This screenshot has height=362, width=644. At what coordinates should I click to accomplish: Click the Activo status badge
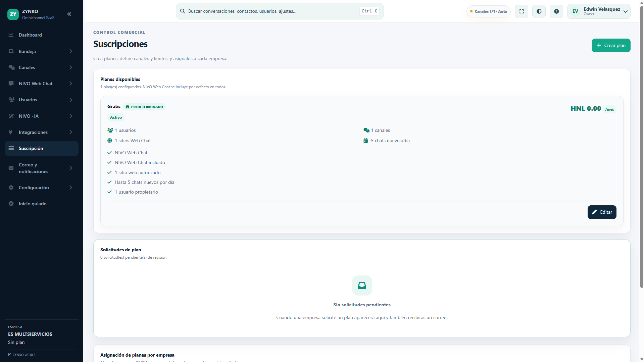click(116, 117)
